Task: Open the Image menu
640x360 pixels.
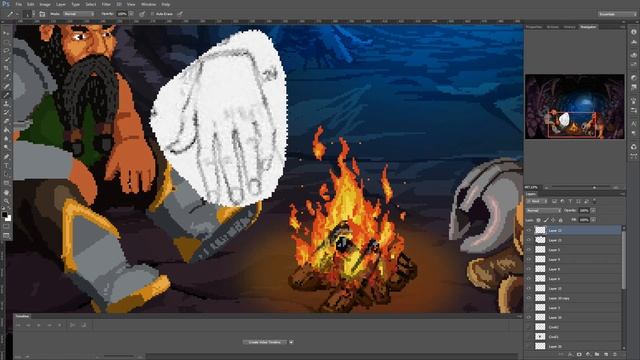Action: coord(45,4)
